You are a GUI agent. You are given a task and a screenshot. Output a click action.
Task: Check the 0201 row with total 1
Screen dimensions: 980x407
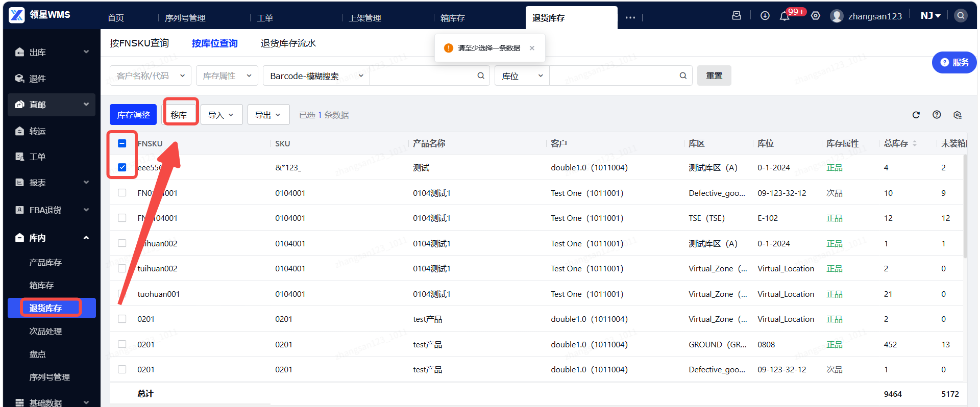(122, 369)
